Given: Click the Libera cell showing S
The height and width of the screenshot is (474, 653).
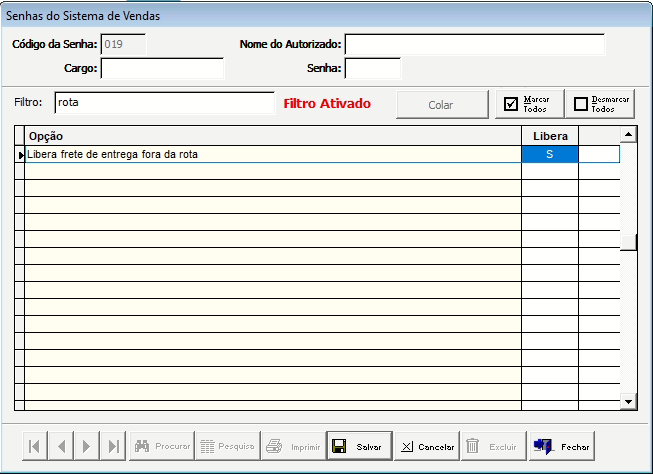Looking at the screenshot, I should [x=550, y=155].
